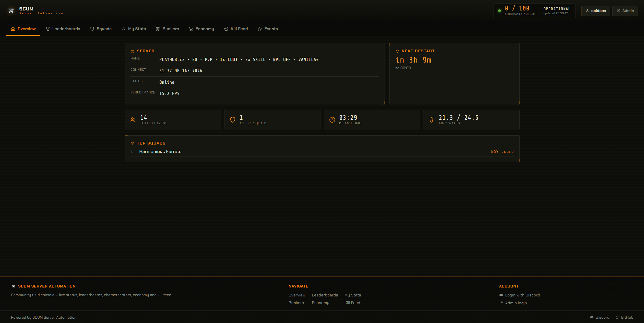Click the so 00:00 restart time text
The height and width of the screenshot is (323, 644).
[403, 68]
